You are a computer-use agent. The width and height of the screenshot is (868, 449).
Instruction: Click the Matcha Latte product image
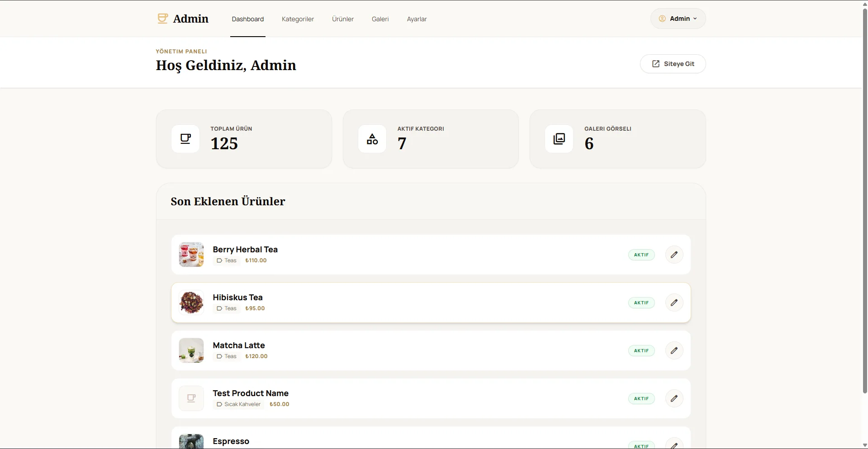tap(191, 350)
